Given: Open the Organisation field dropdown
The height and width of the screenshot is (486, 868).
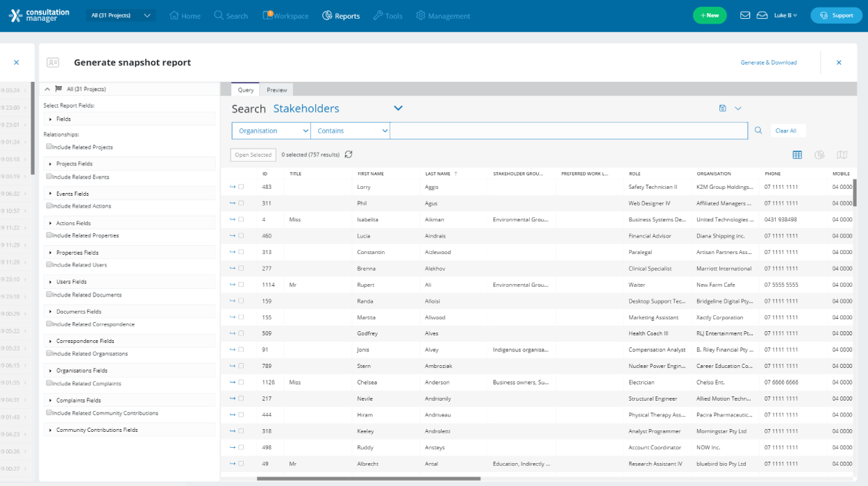Looking at the screenshot, I should tap(272, 131).
